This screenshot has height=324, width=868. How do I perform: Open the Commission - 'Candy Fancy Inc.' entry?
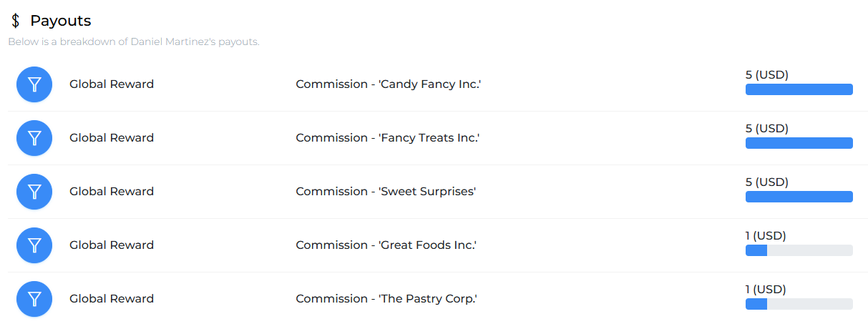389,84
